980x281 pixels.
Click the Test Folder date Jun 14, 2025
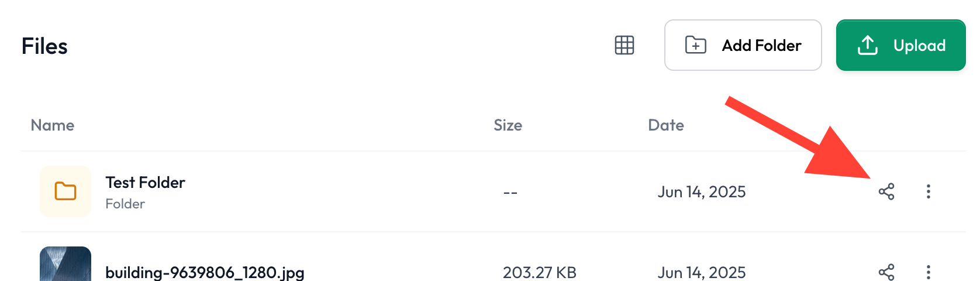click(x=702, y=192)
